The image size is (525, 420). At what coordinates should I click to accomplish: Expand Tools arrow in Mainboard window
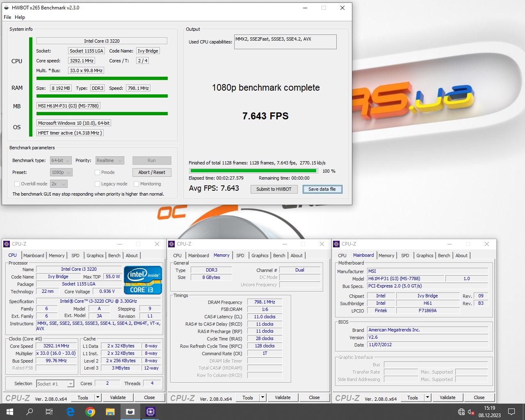pos(427,397)
